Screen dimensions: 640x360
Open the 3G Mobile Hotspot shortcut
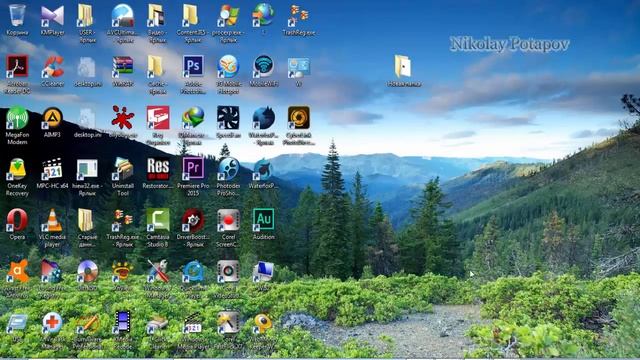228,67
